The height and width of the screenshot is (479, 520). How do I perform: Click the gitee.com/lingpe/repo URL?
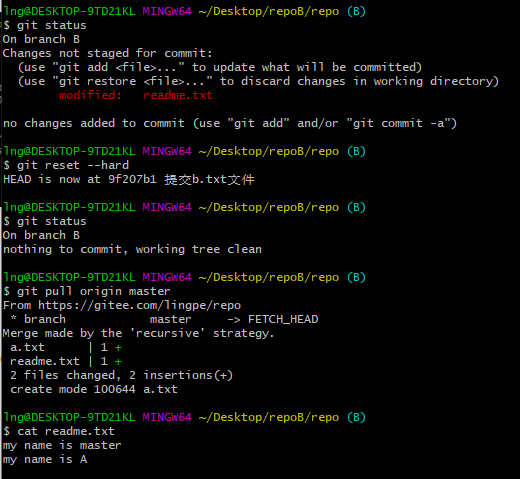coord(139,305)
